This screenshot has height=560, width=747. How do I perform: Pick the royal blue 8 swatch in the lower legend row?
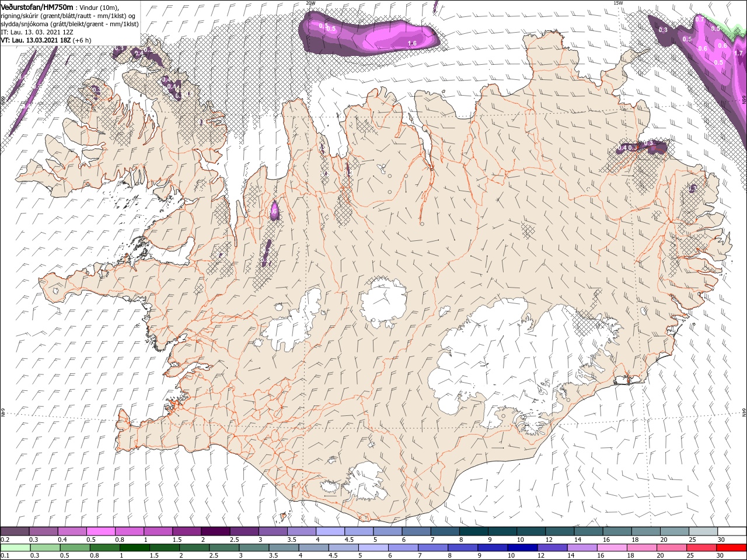click(x=462, y=548)
